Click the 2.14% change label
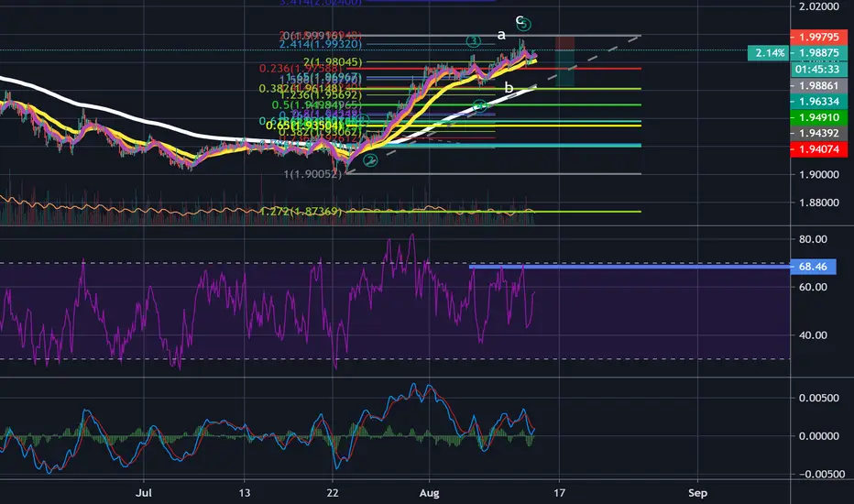This screenshot has height=504, width=854. coord(770,53)
